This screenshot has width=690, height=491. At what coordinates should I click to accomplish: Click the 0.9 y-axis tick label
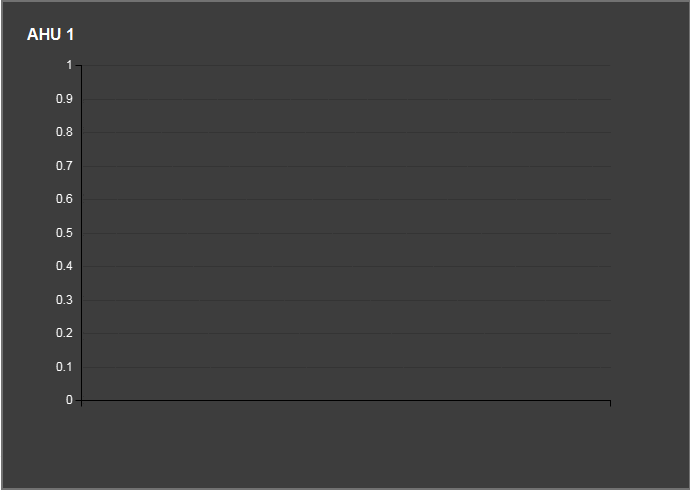[x=64, y=99]
